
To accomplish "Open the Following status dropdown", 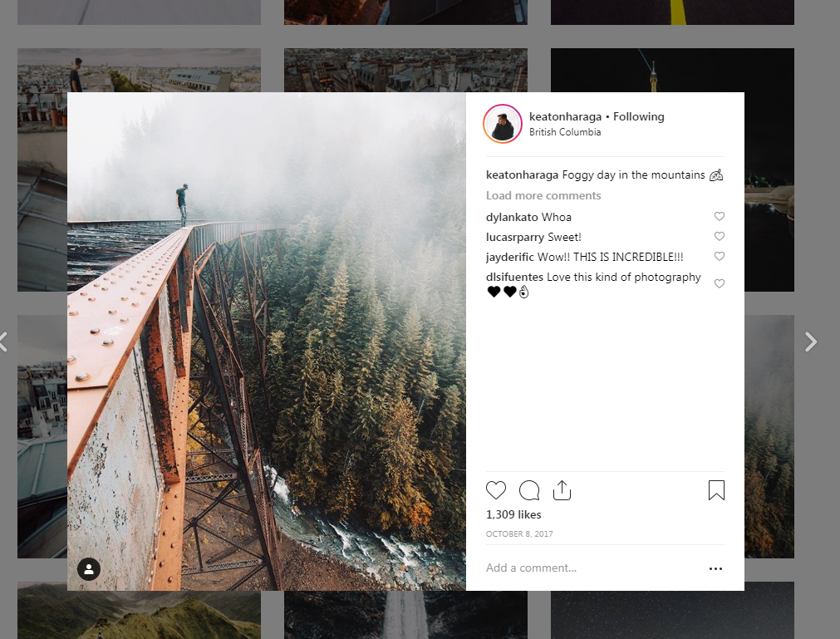I will (x=639, y=116).
